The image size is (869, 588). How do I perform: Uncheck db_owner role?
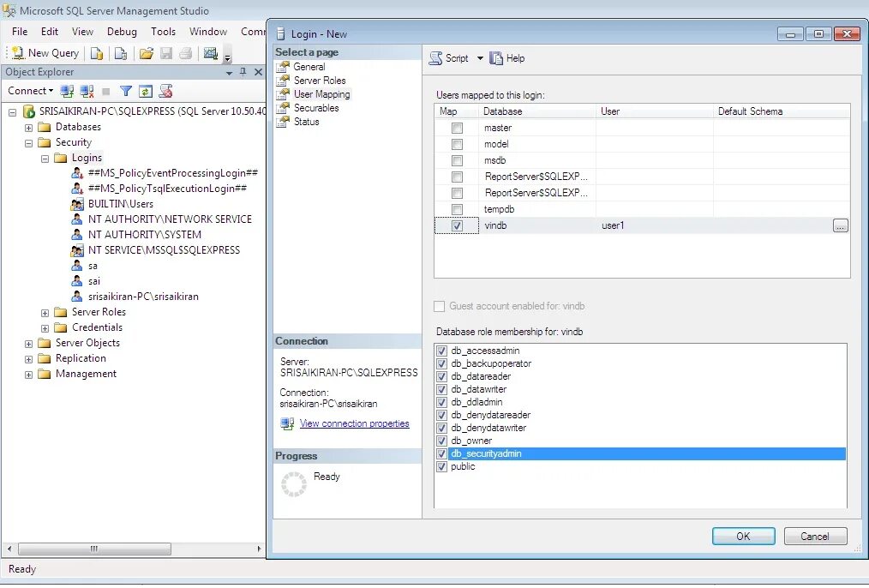441,441
